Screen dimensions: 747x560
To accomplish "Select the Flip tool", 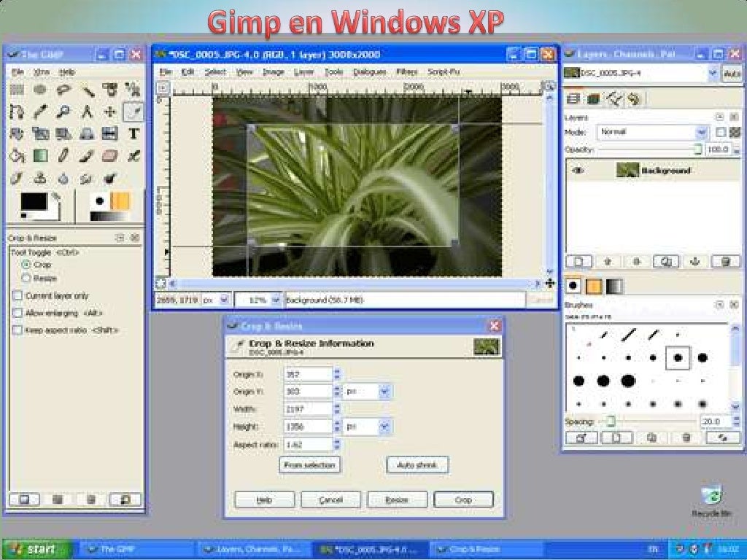I will click(110, 134).
